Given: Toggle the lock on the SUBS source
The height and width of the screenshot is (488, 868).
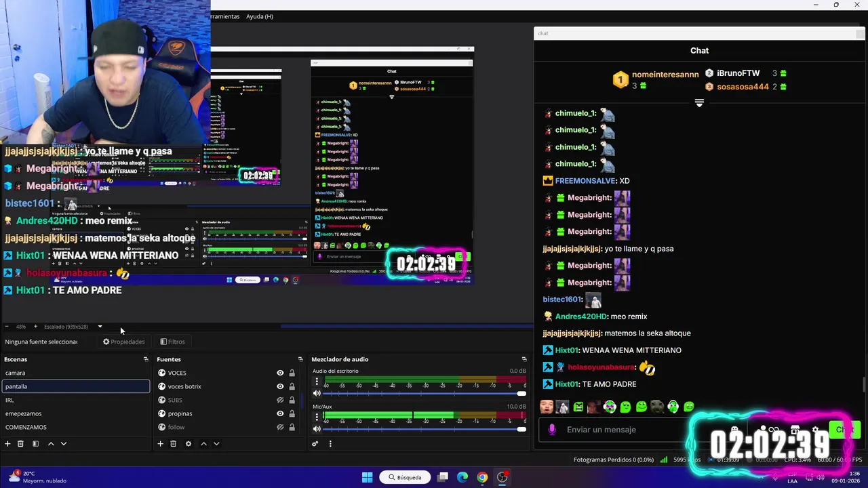Looking at the screenshot, I should (292, 400).
